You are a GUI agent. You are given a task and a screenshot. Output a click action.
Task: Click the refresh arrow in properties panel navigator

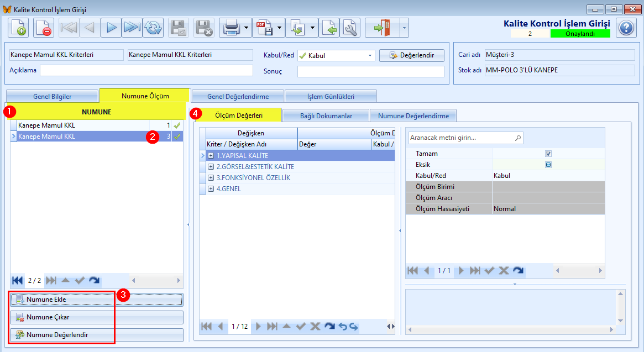tap(519, 271)
